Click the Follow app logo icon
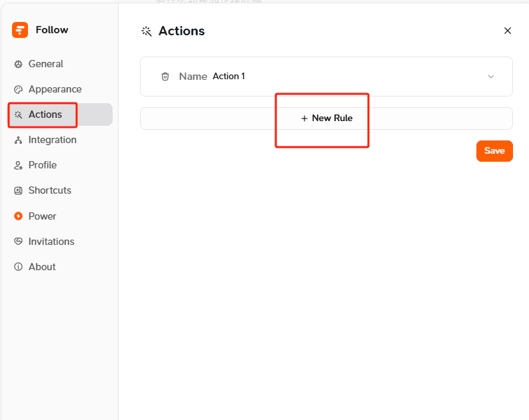Viewport: 529px width, 420px height. (x=20, y=30)
